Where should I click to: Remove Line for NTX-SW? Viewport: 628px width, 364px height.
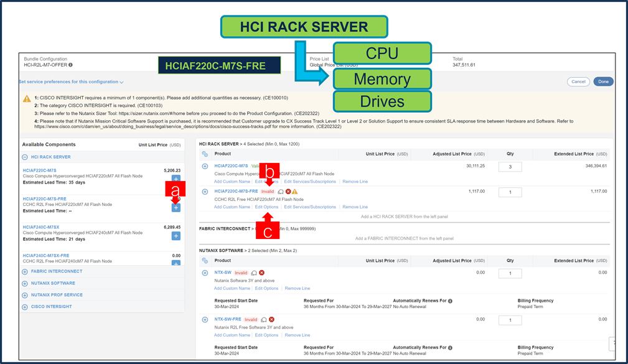(297, 288)
